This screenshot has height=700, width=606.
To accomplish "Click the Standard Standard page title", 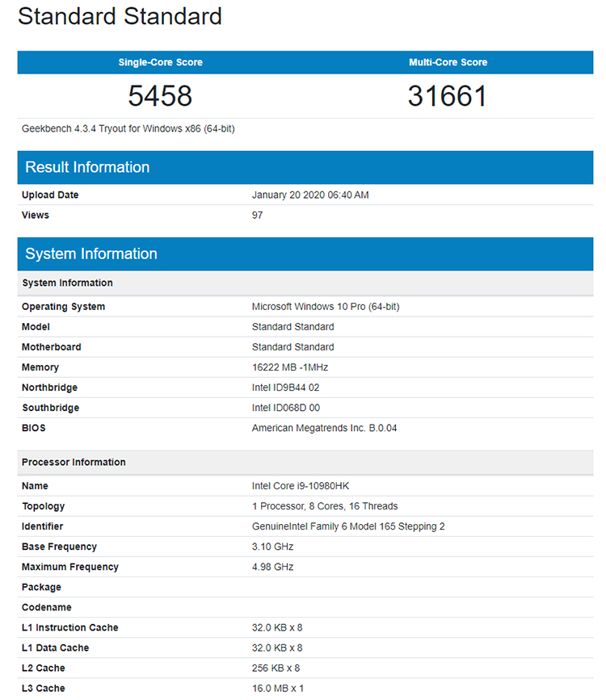I will coord(120,16).
